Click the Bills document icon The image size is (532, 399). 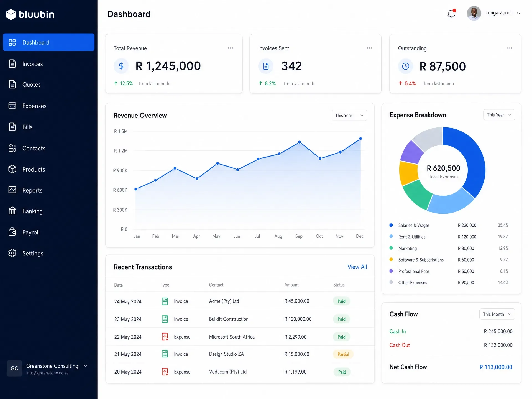12,127
